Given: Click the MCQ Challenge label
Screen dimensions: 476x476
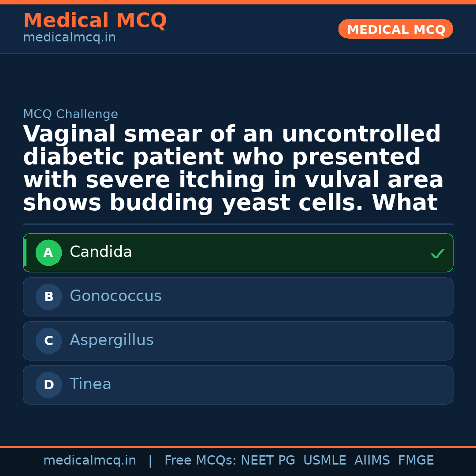Looking at the screenshot, I should [x=71, y=115].
